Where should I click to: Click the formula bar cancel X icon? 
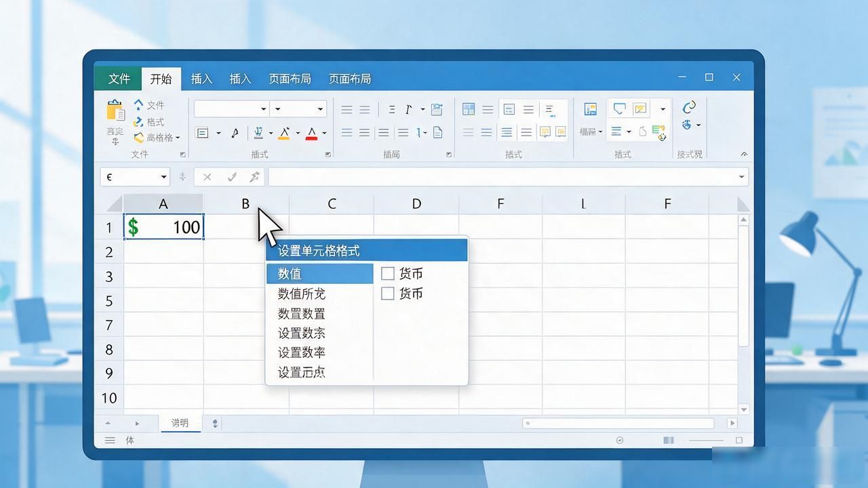(208, 177)
